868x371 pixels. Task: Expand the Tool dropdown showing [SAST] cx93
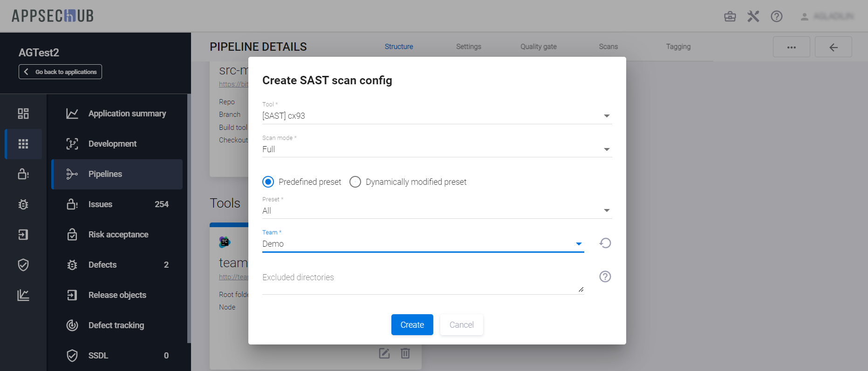tap(437, 116)
